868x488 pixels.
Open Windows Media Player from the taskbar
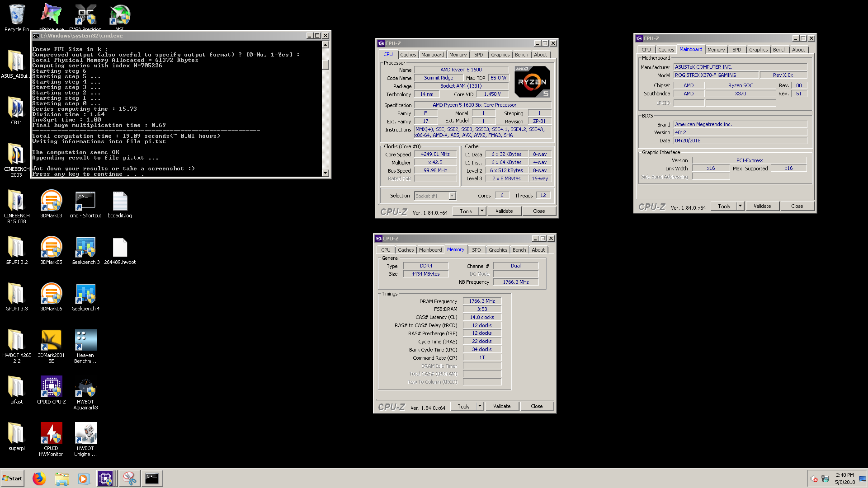coord(84,478)
